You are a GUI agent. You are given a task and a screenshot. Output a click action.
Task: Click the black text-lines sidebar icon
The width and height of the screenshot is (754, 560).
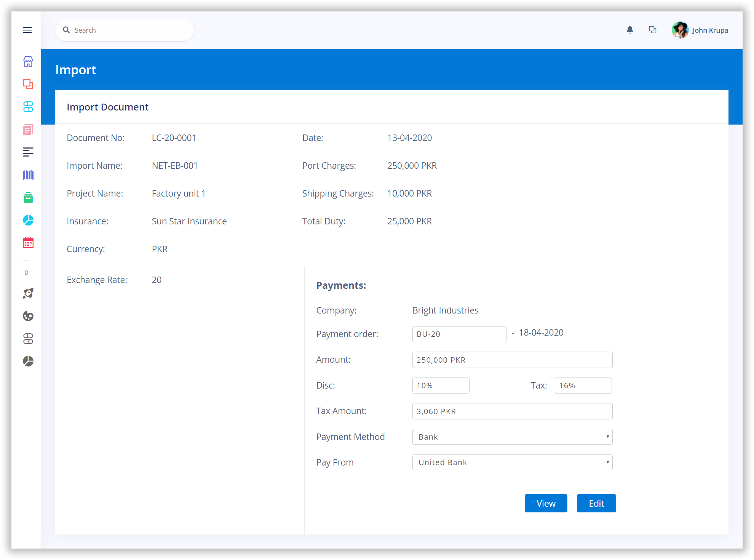coord(28,152)
